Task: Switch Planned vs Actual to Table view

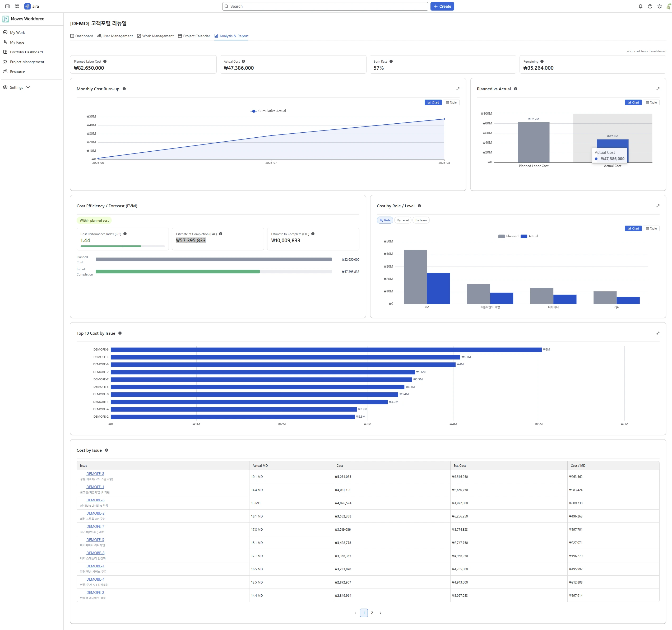Action: point(651,102)
